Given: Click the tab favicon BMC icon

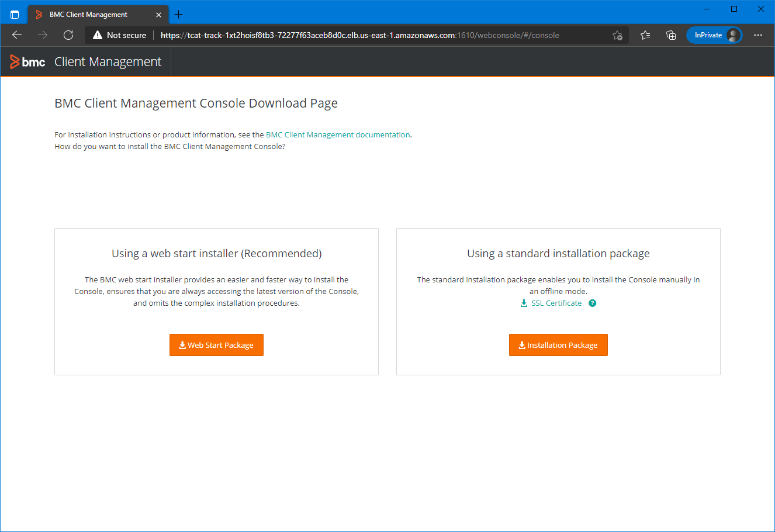Looking at the screenshot, I should click(39, 15).
